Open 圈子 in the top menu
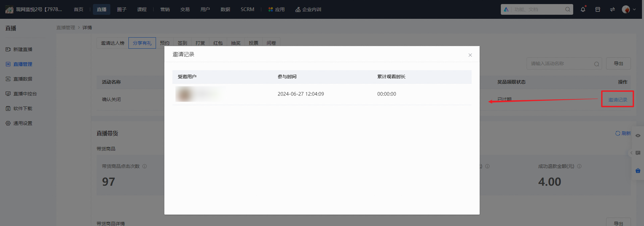The height and width of the screenshot is (226, 644). [x=122, y=9]
